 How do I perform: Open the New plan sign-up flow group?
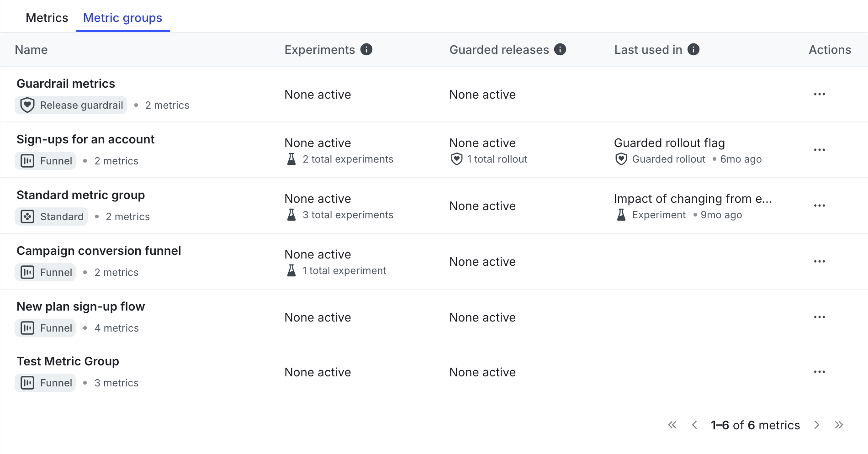coord(81,306)
